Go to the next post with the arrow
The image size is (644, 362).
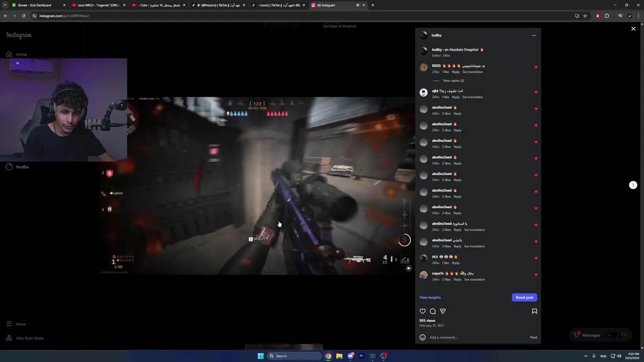tap(633, 185)
